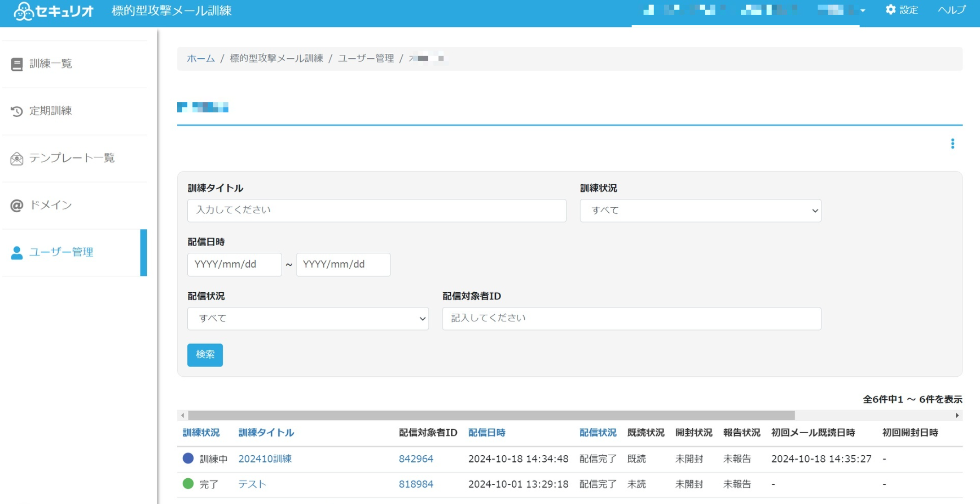Click the 定期訓練 history clock icon
This screenshot has height=504, width=980.
tap(17, 111)
